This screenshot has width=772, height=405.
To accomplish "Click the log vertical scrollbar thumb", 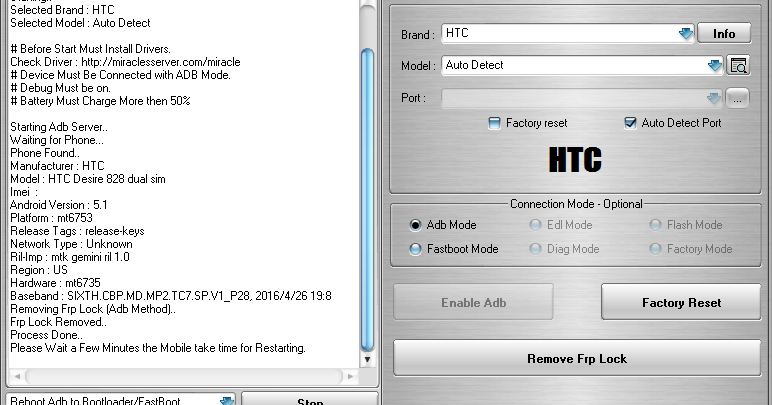I will [367, 199].
